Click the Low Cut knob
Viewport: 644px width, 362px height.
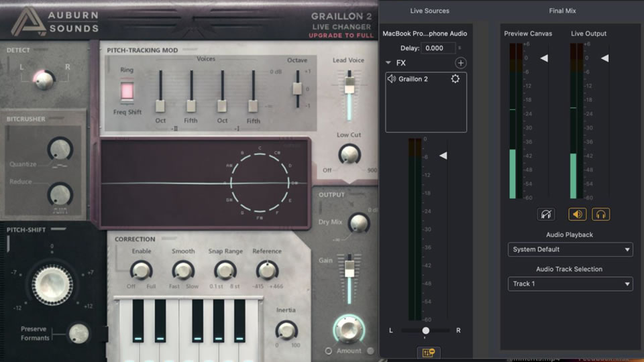click(x=349, y=155)
